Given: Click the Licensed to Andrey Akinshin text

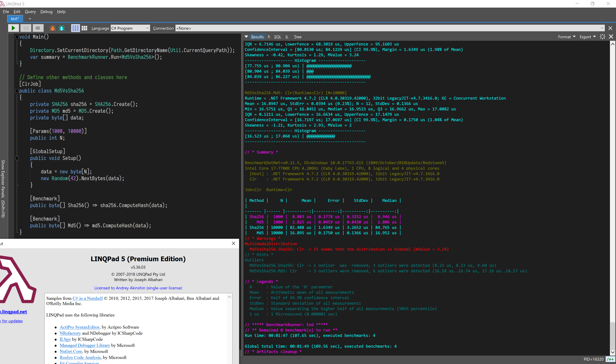Looking at the screenshot, I should point(138,288).
